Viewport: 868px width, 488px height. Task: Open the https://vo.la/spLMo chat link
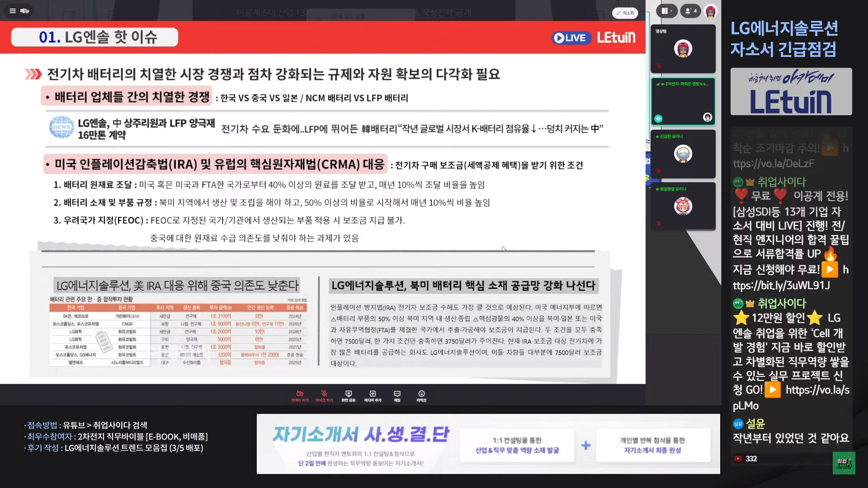click(x=791, y=398)
